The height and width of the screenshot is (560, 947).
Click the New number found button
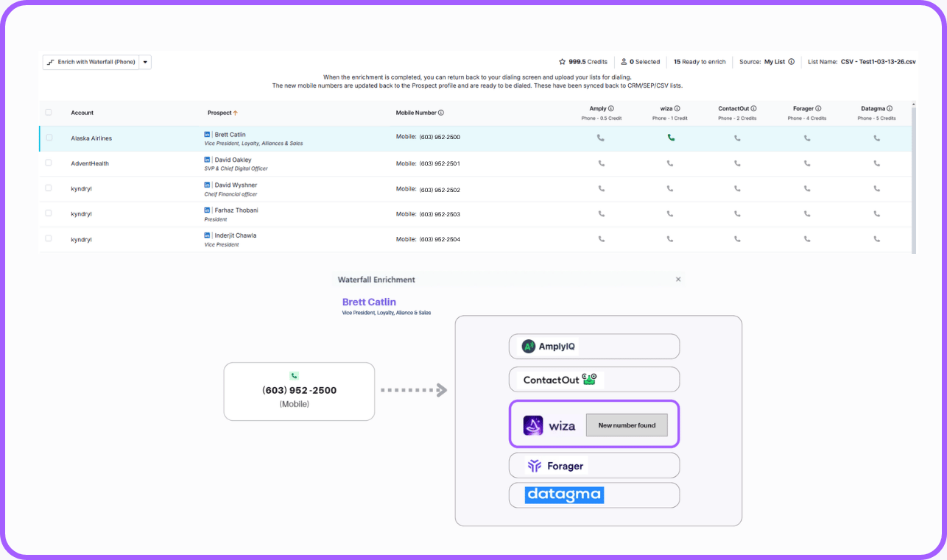pos(627,425)
